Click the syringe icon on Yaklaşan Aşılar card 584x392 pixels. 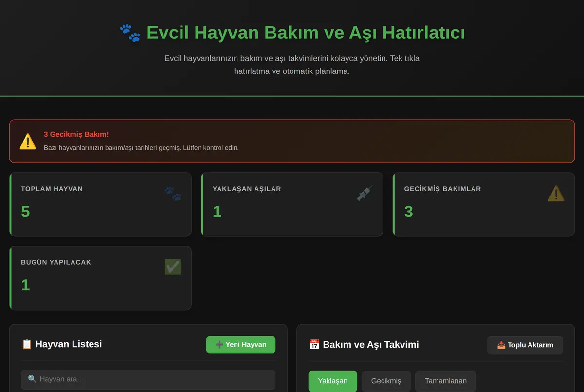pos(365,194)
